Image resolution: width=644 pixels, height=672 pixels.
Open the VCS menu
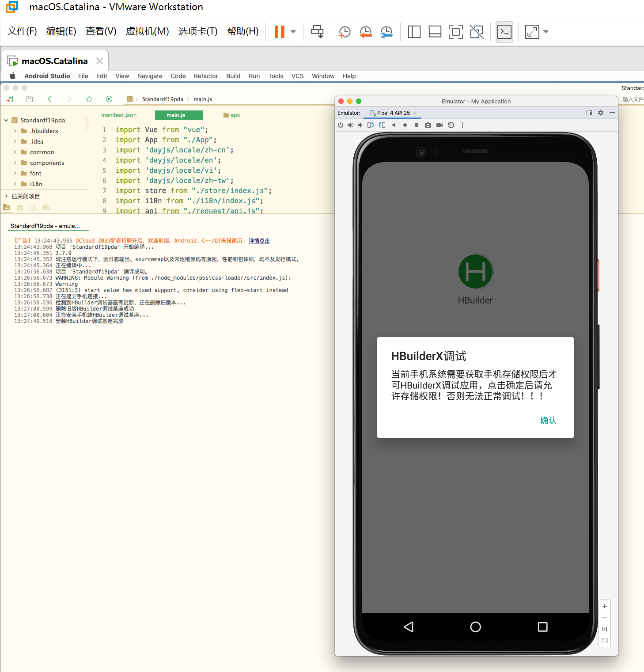pyautogui.click(x=298, y=76)
